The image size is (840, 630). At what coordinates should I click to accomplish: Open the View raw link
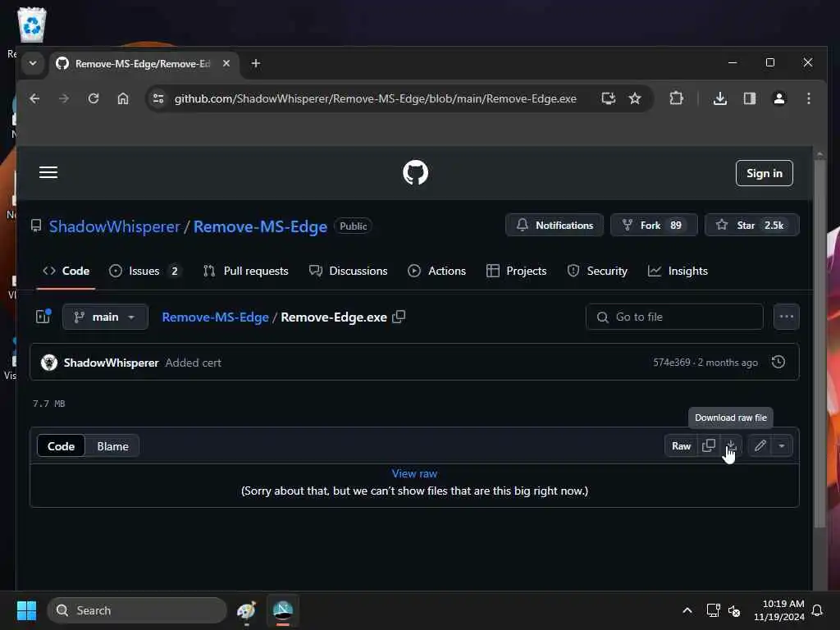pyautogui.click(x=414, y=473)
